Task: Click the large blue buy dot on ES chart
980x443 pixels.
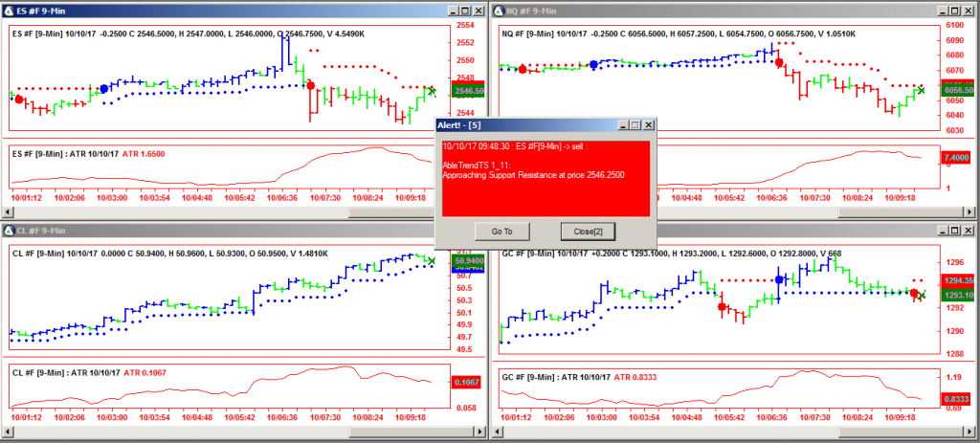Action: [x=103, y=89]
